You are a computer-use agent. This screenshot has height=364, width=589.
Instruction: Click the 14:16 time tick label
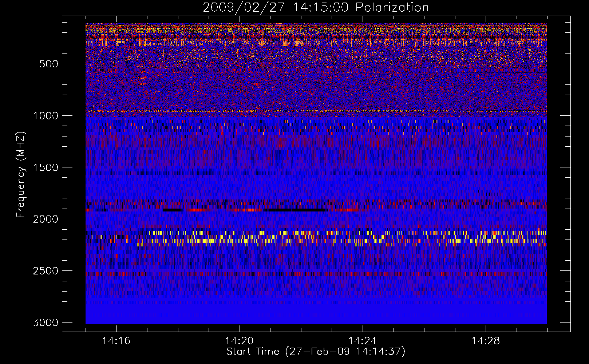tap(116, 341)
